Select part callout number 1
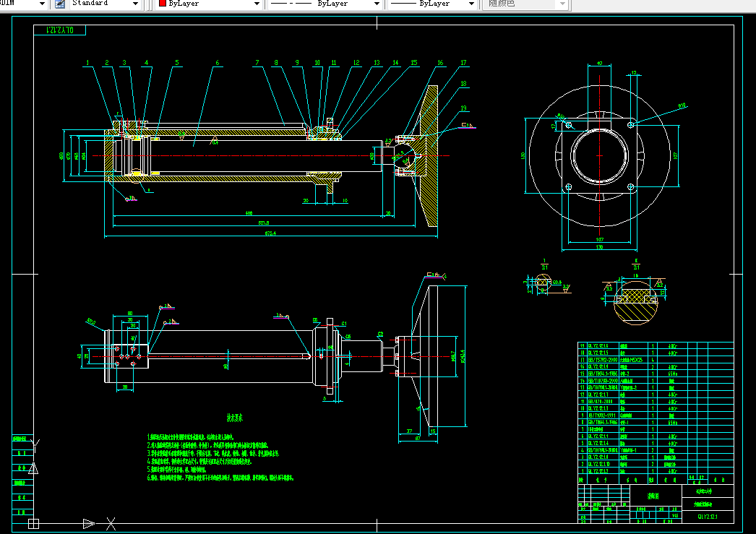Image resolution: width=756 pixels, height=534 pixels. 87,64
